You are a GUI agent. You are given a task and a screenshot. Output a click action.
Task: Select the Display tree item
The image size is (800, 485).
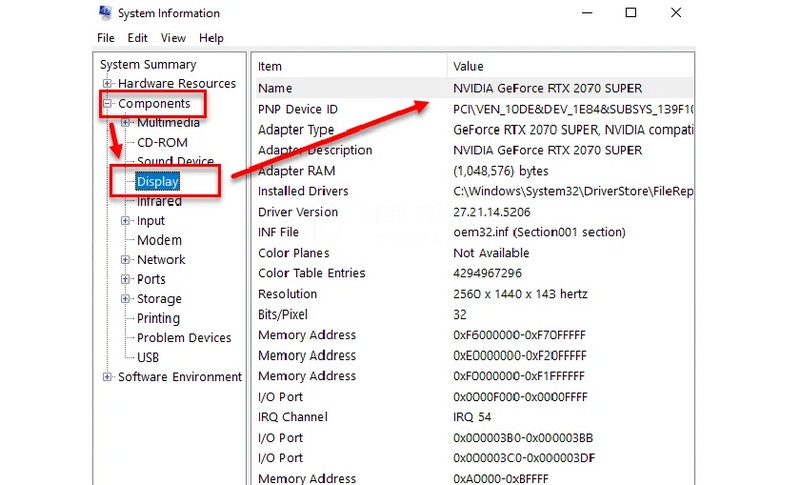[158, 182]
